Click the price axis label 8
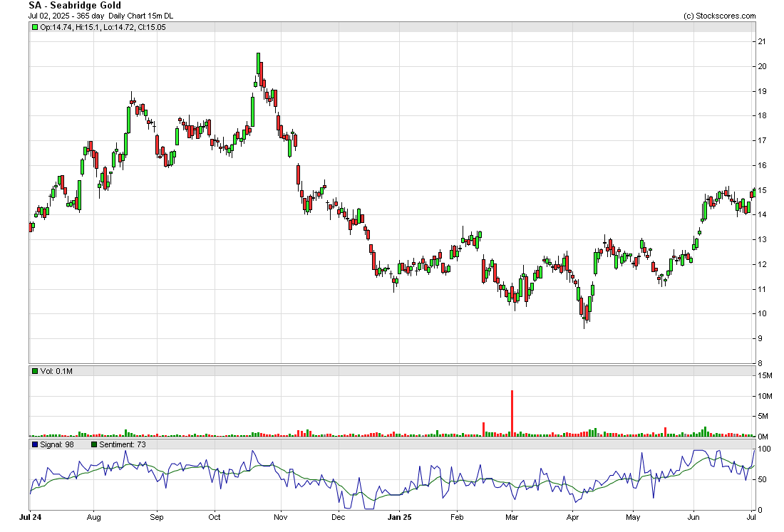 point(760,363)
